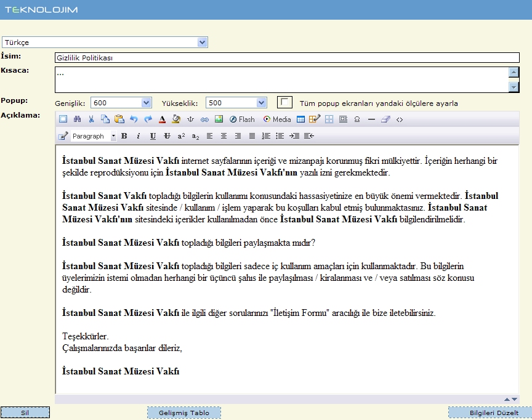The height and width of the screenshot is (420, 532).
Task: Insert bulleted list
Action: [x=280, y=135]
